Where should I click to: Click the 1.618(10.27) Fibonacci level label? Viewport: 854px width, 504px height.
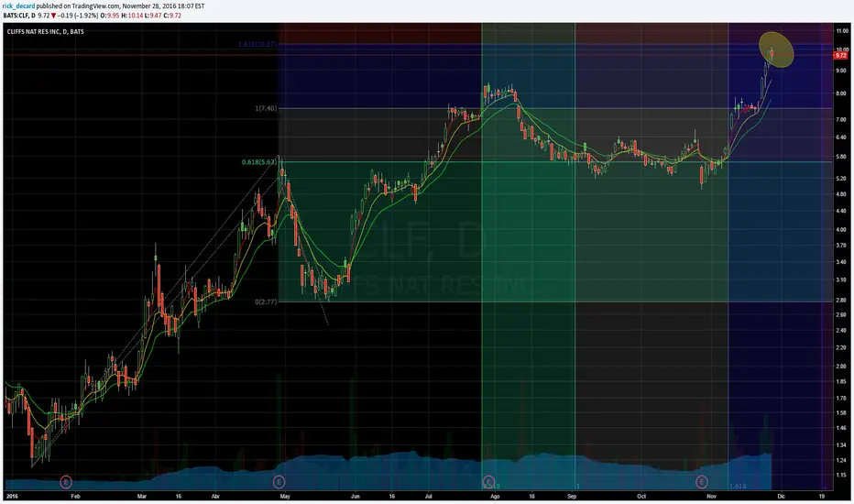(x=257, y=44)
